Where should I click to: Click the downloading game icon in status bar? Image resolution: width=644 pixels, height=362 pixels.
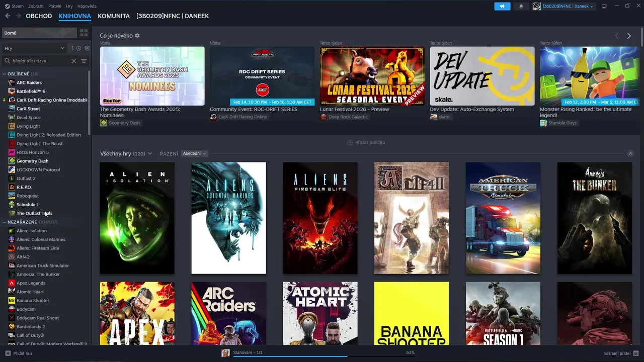tap(226, 353)
